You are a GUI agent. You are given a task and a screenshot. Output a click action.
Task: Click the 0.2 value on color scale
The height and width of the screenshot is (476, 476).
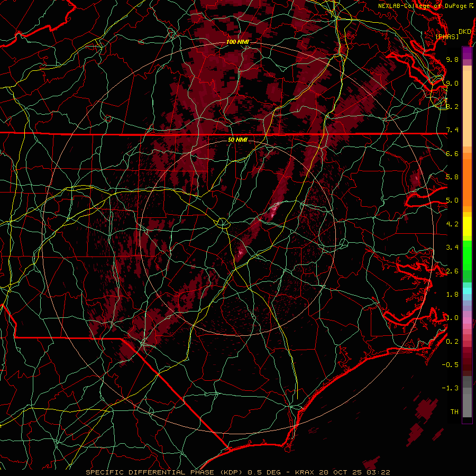pyautogui.click(x=452, y=342)
